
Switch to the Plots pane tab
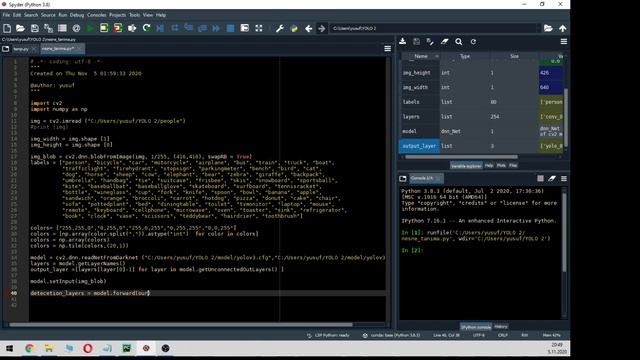[501, 165]
